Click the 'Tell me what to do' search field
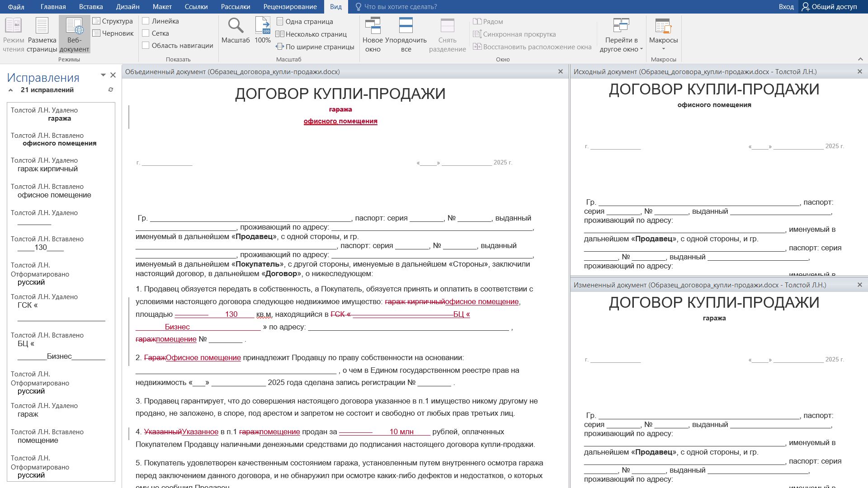Viewport: 868px width, 488px height. (x=400, y=7)
